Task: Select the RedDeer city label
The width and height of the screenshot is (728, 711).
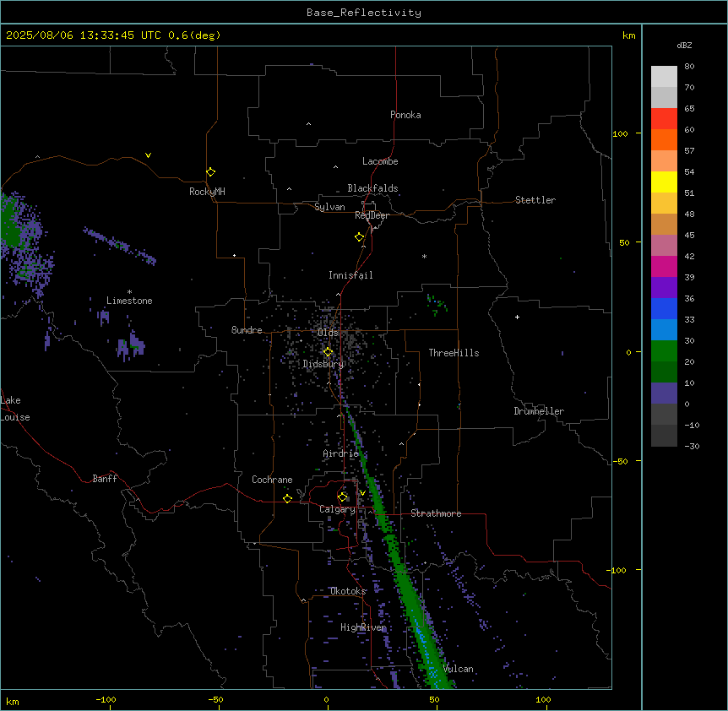Action: [372, 215]
